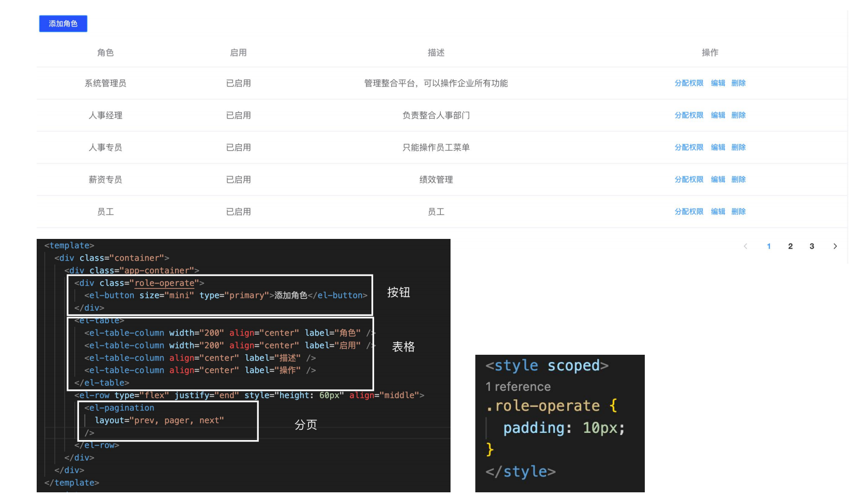Click 删除 for 人事经理
Screen dimensions: 868x498
pyautogui.click(x=738, y=115)
